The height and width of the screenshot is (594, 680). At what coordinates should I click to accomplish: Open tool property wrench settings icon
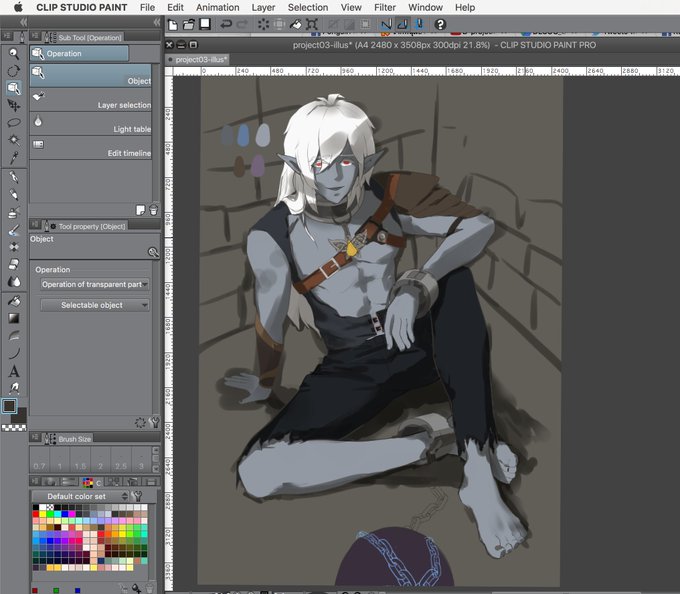pyautogui.click(x=154, y=422)
